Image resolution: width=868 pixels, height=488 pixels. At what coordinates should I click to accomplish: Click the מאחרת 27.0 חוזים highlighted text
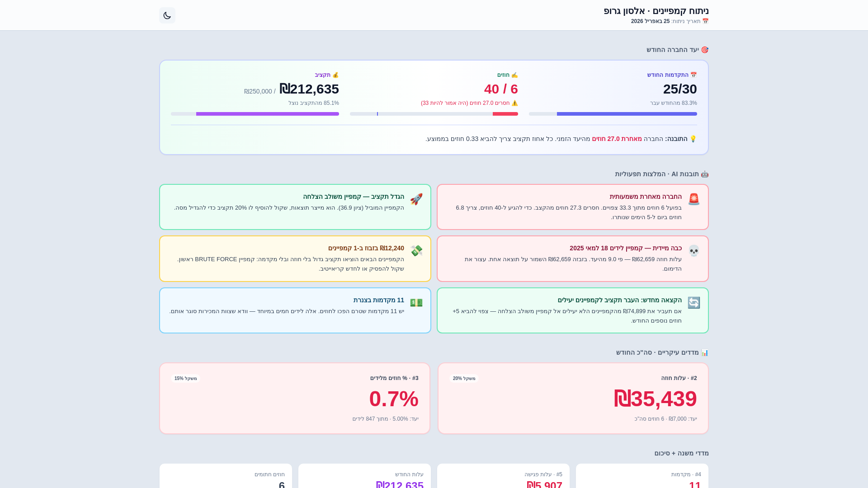click(617, 139)
